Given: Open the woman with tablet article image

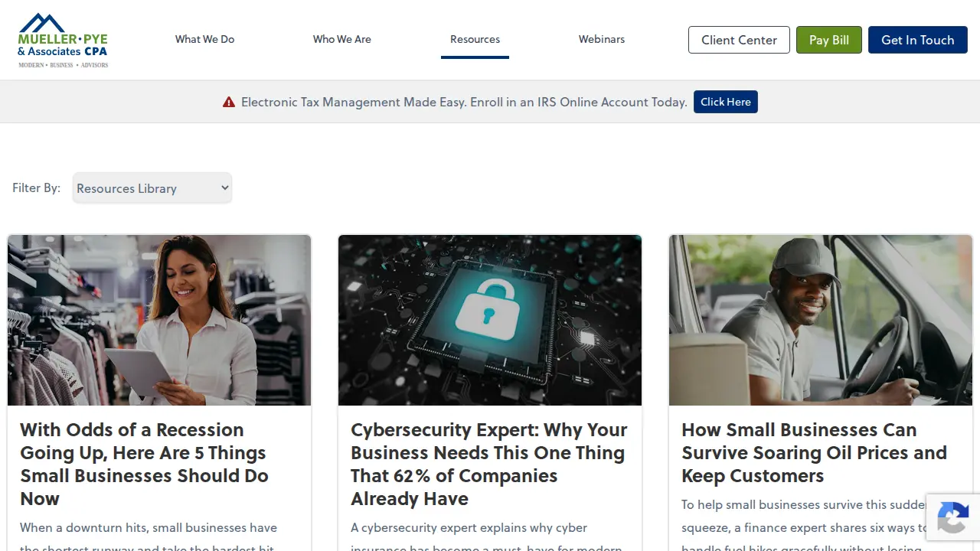Looking at the screenshot, I should click(x=159, y=320).
